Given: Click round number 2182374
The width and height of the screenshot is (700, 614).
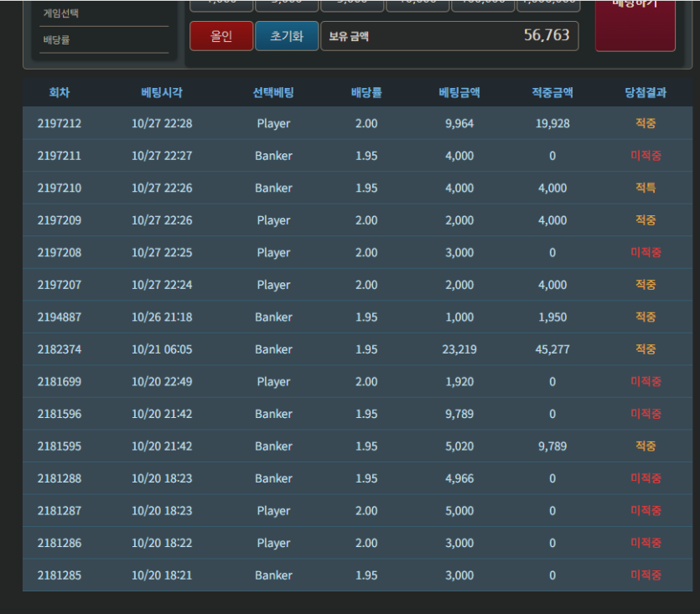Looking at the screenshot, I should tap(60, 349).
